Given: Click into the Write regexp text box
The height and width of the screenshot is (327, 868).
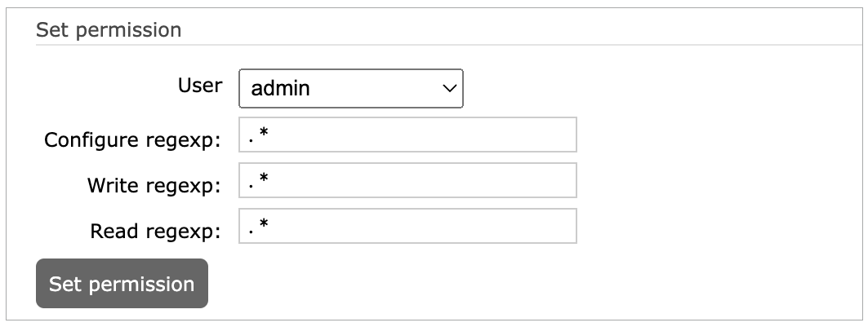Looking at the screenshot, I should tap(407, 180).
